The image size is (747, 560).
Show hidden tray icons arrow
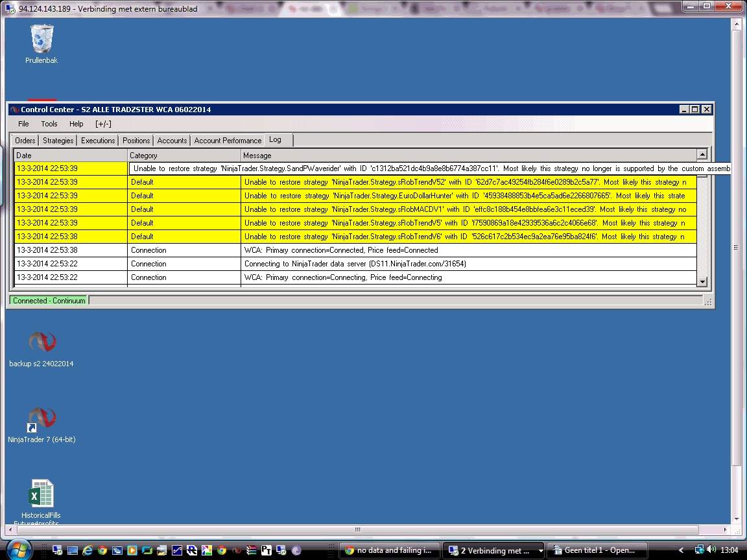tap(682, 550)
